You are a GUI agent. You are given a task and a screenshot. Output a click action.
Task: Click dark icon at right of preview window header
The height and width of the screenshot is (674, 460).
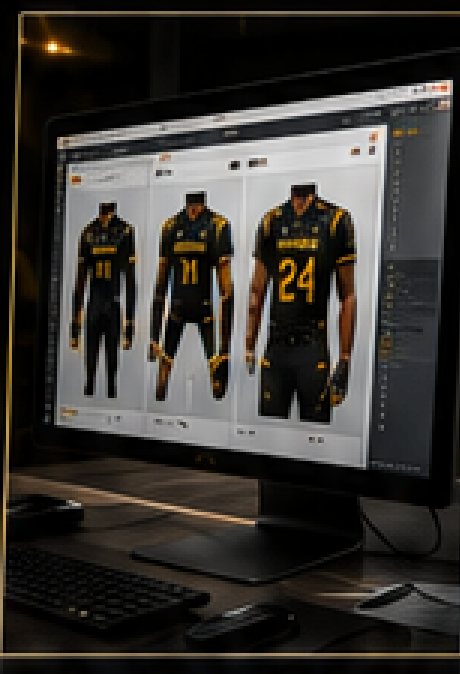(x=372, y=150)
